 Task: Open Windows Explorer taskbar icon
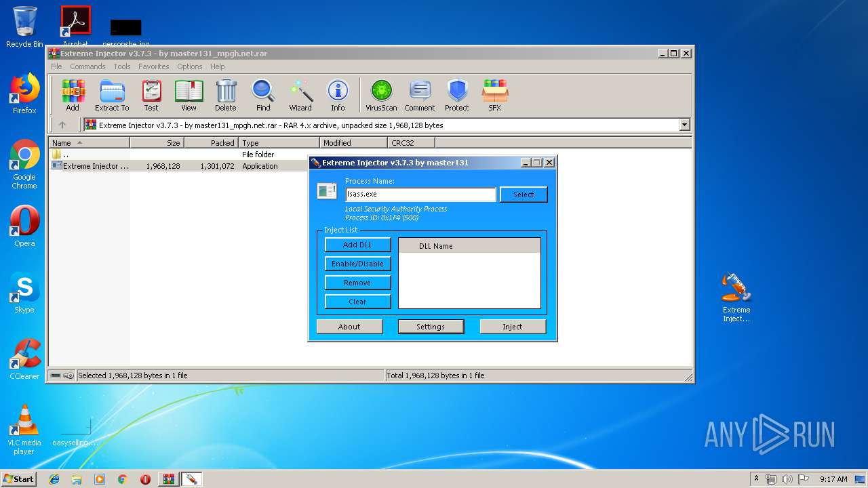coord(77,479)
